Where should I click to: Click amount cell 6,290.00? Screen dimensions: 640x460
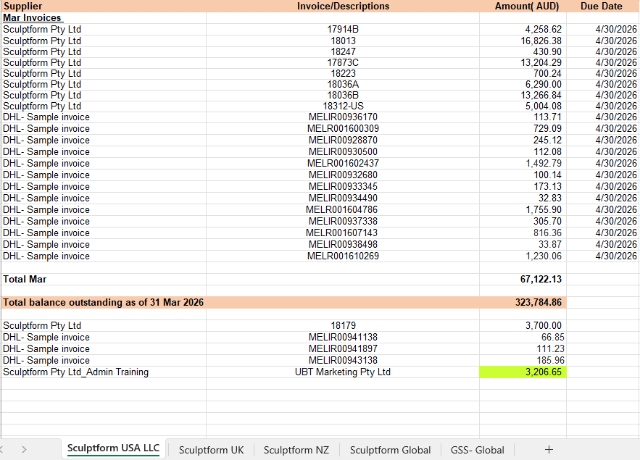(523, 84)
